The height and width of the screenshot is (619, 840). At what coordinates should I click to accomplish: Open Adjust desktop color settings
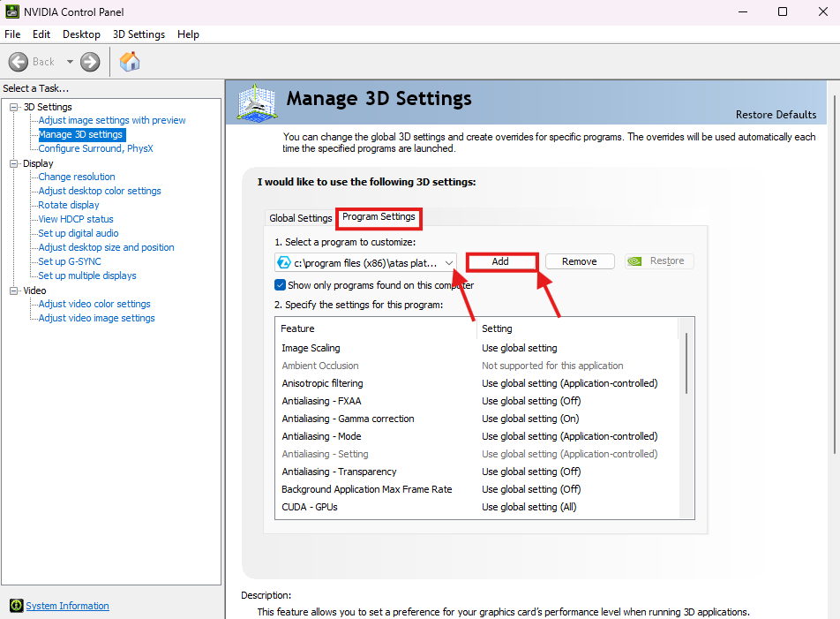click(100, 191)
